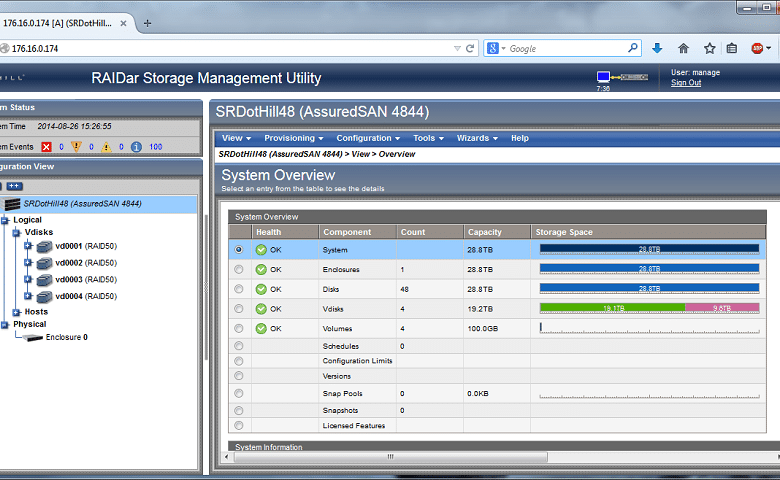The image size is (780, 480).
Task: Click the red adblock stop icon
Action: 757,48
